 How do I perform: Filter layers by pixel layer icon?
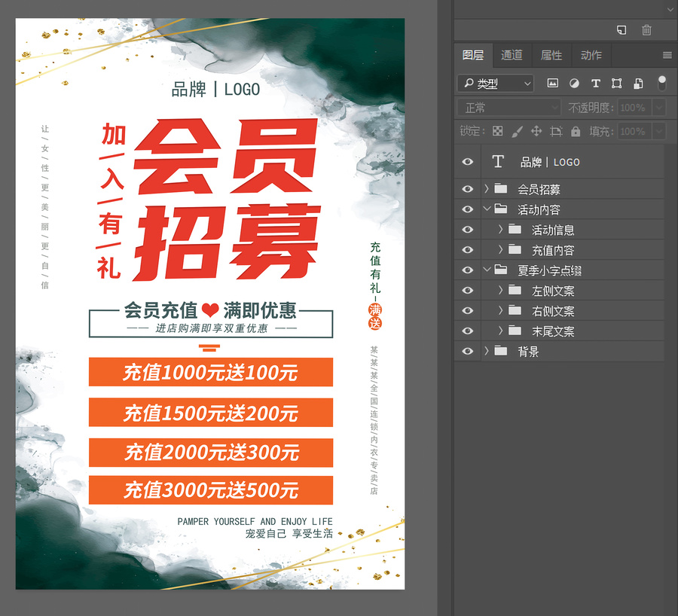point(553,83)
